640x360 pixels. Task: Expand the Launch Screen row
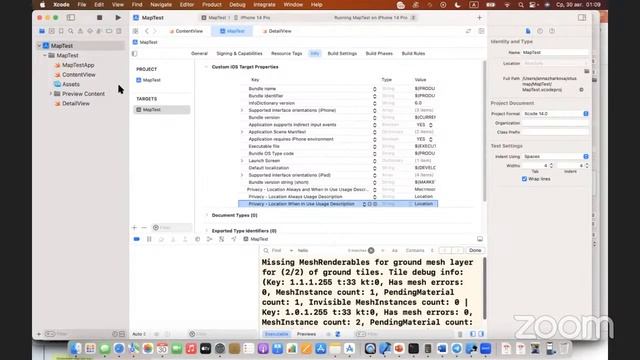pos(242,161)
